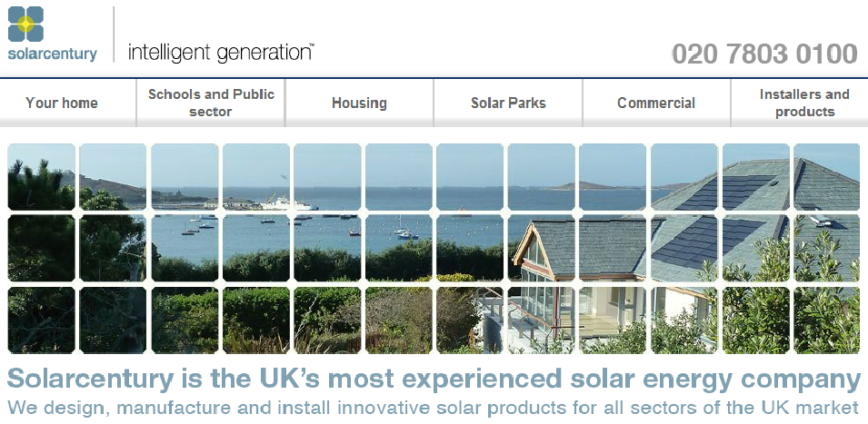The height and width of the screenshot is (424, 868).
Task: Open Schools and Public sector section
Action: click(211, 103)
